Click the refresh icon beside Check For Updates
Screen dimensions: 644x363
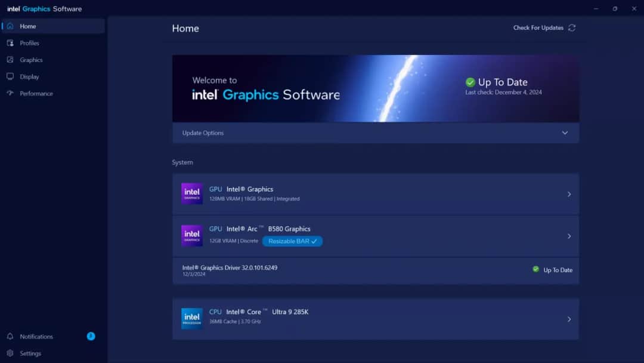(572, 27)
